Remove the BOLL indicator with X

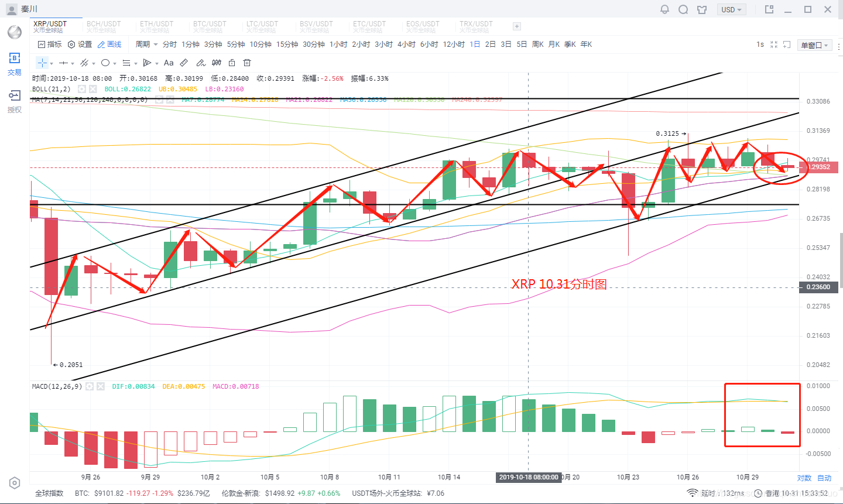pyautogui.click(x=92, y=89)
